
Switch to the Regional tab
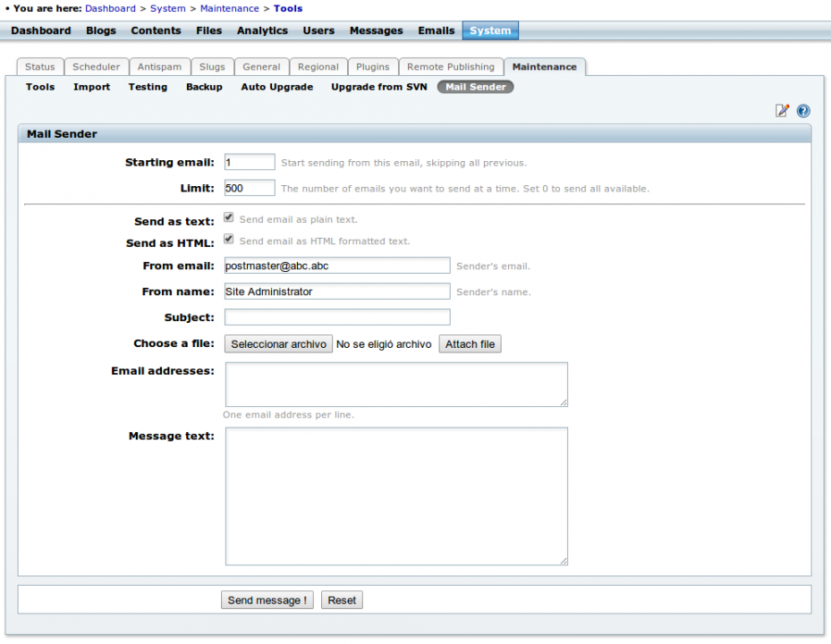pos(318,67)
